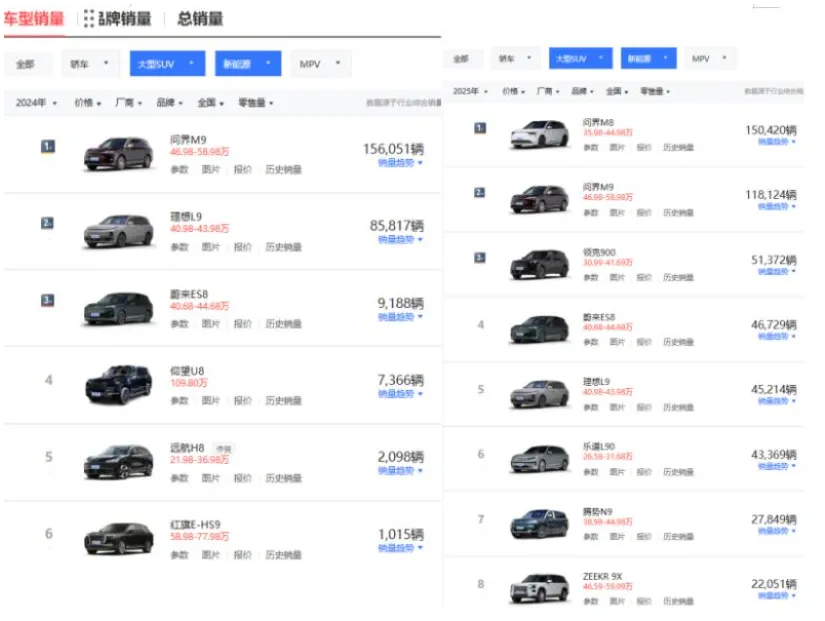The width and height of the screenshot is (825, 621).
Task: Open 红旗E-HS9 car image
Action: [x=118, y=539]
